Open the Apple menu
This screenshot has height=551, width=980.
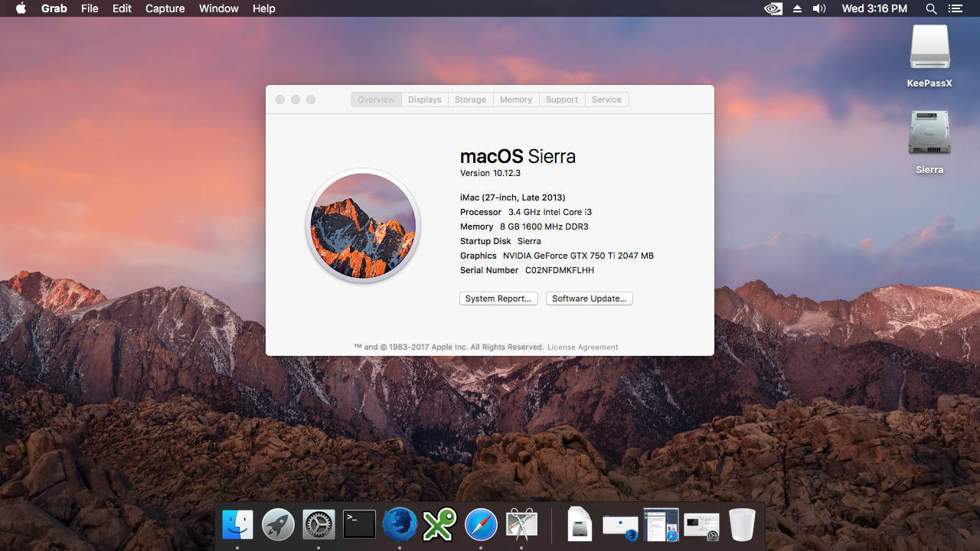point(21,8)
